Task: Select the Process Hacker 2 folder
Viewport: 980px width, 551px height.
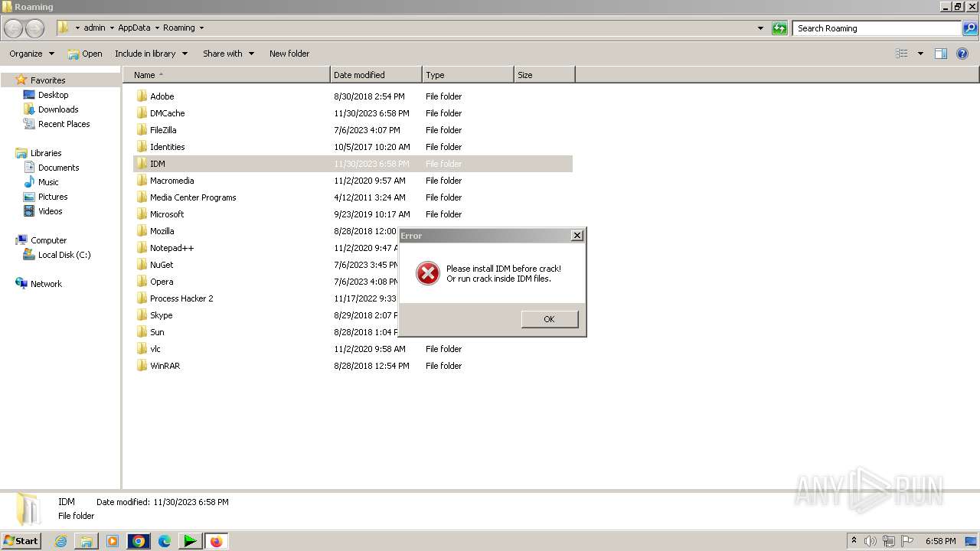Action: click(181, 298)
